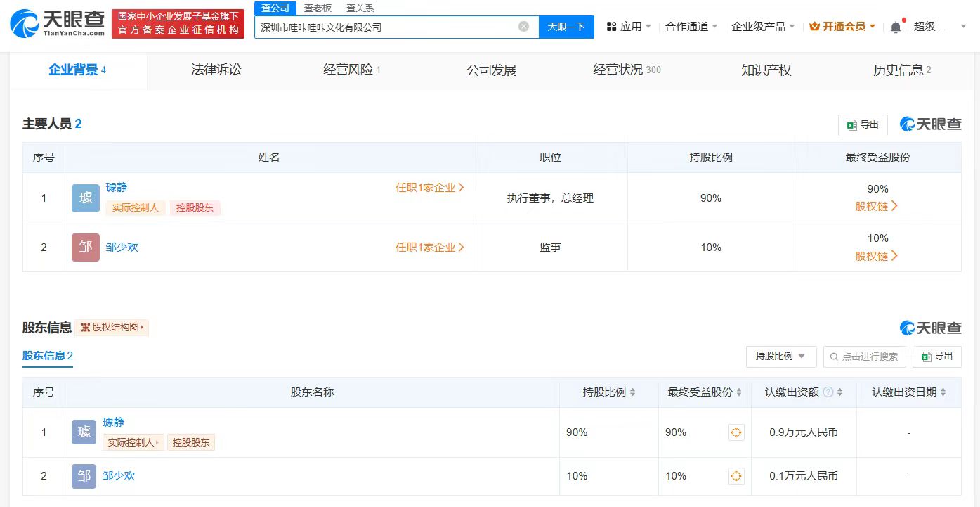Click help icon next to 认缴出资额 header
The image size is (980, 507).
828,392
